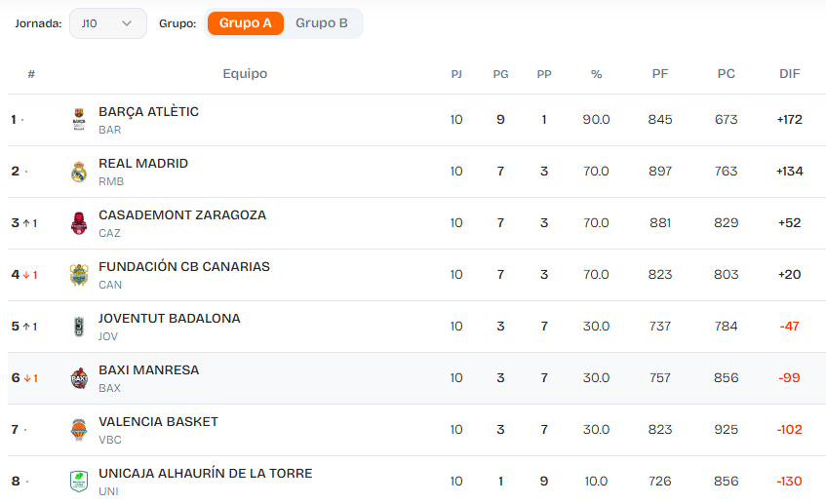Click the % win percentage column header
Viewport: 826px width, 504px height.
click(596, 74)
